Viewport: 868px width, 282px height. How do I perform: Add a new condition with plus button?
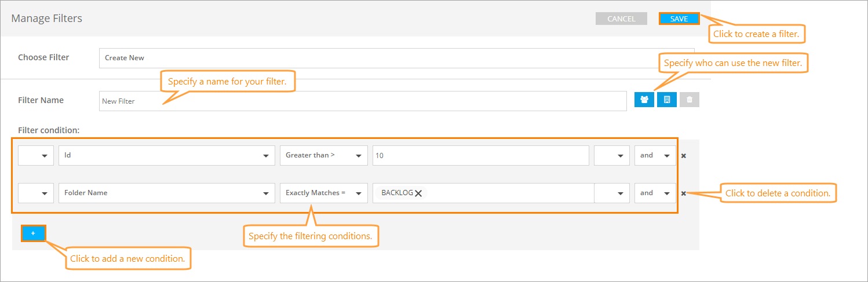[33, 233]
